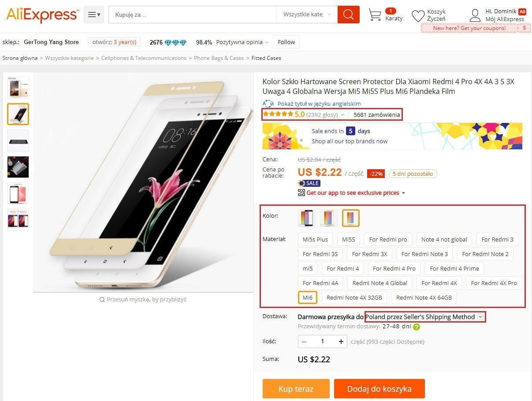Click the QR code app icon

pyautogui.click(x=301, y=193)
